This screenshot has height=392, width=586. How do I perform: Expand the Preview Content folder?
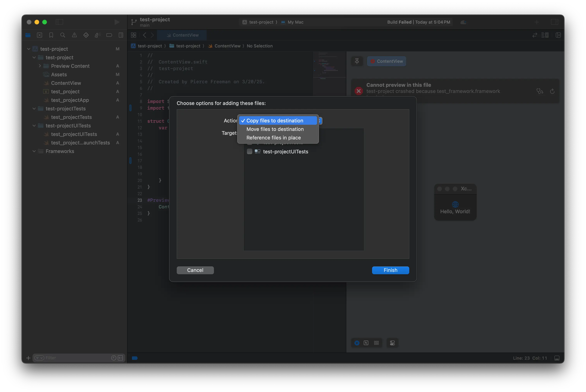click(40, 66)
